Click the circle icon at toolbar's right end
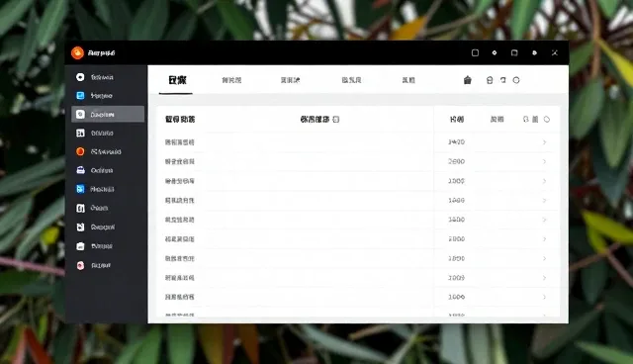The width and height of the screenshot is (633, 364). coord(516,80)
